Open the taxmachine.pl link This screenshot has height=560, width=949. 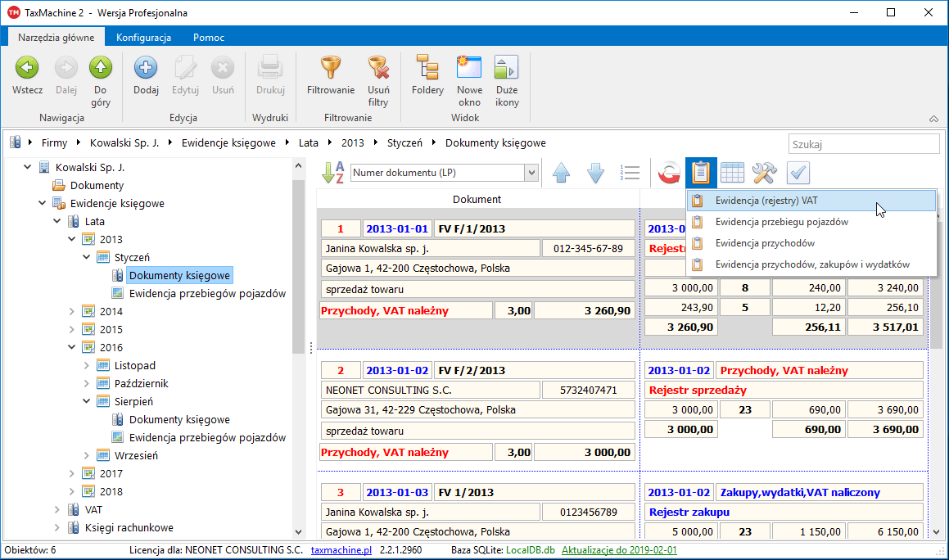pos(341,550)
